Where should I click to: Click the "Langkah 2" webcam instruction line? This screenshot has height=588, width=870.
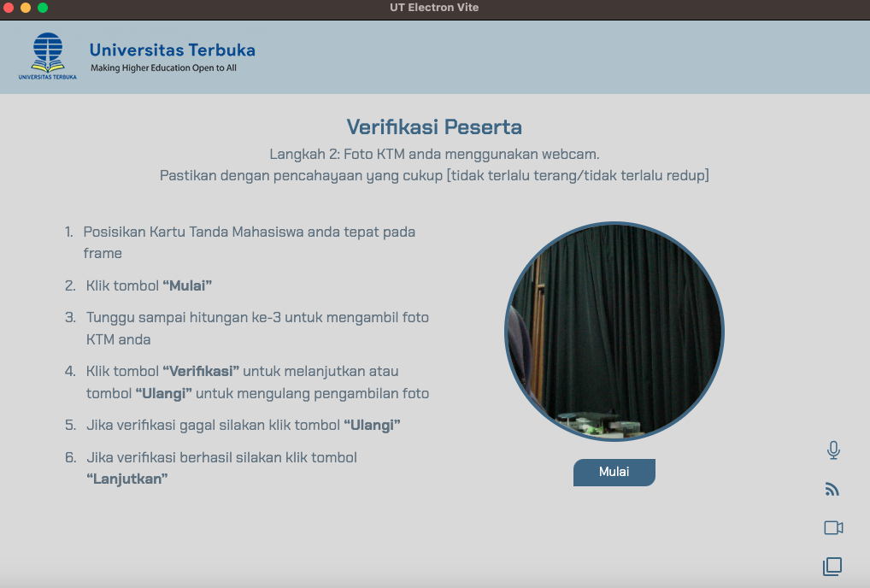pyautogui.click(x=434, y=155)
